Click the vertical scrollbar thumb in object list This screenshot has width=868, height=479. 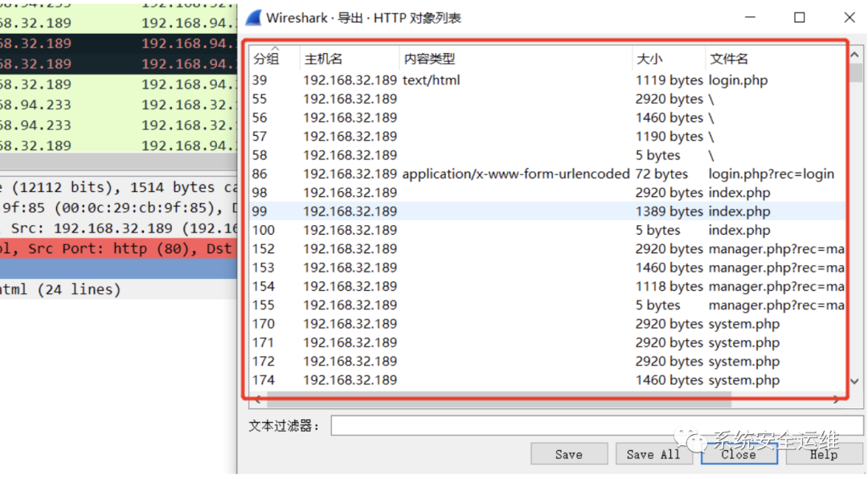[855, 72]
